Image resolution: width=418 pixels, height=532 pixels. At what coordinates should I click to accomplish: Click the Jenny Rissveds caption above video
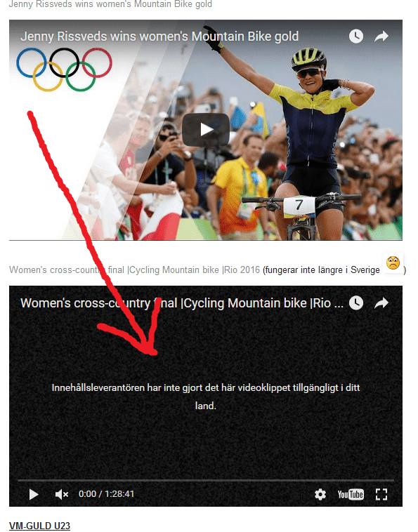coord(110,4)
